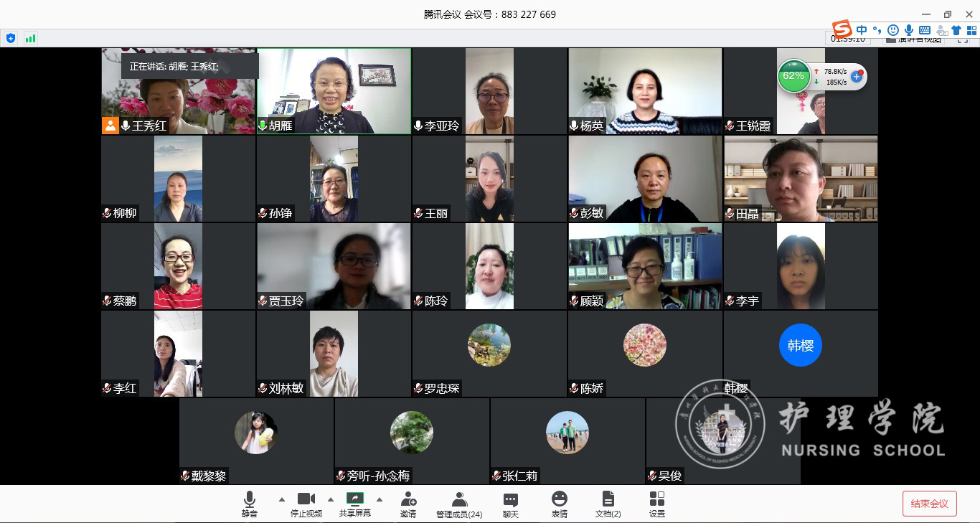Image resolution: width=980 pixels, height=523 pixels.
Task: Click the 邀请 invite icon
Action: pyautogui.click(x=408, y=504)
